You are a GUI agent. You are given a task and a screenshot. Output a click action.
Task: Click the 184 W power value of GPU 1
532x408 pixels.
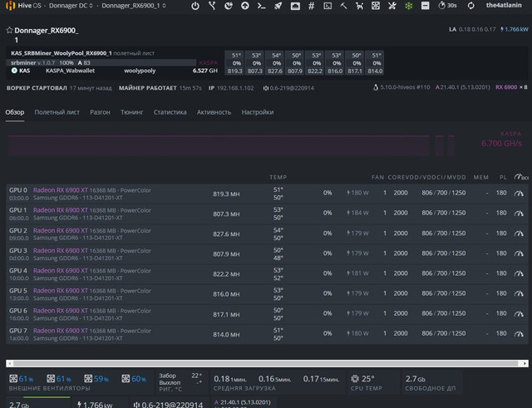[x=357, y=213]
